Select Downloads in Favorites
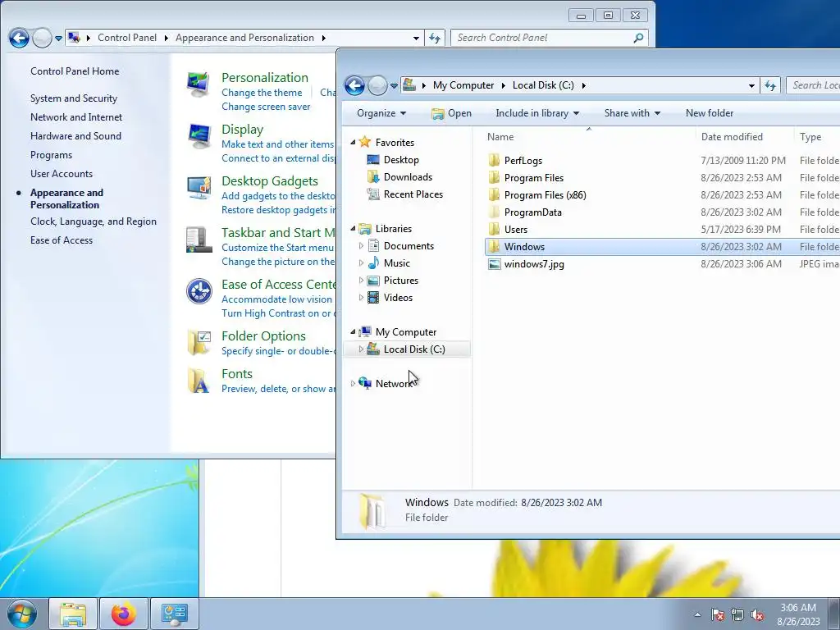The height and width of the screenshot is (630, 840). point(408,177)
